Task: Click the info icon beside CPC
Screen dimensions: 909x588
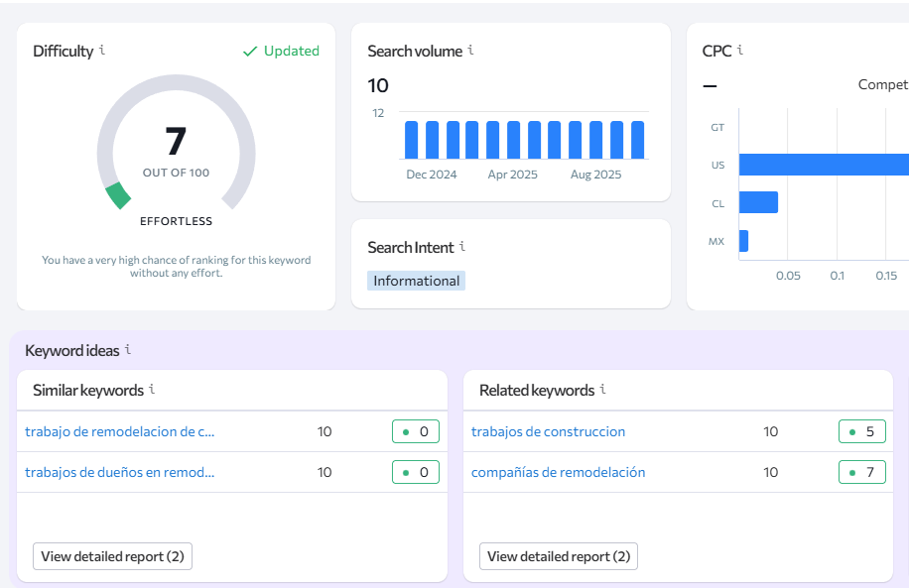Action: click(x=740, y=51)
